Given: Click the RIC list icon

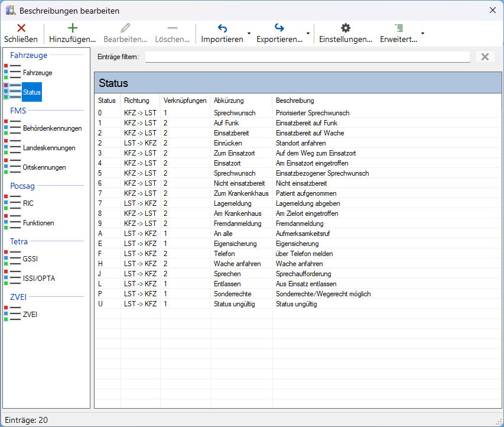Looking at the screenshot, I should pos(12,202).
